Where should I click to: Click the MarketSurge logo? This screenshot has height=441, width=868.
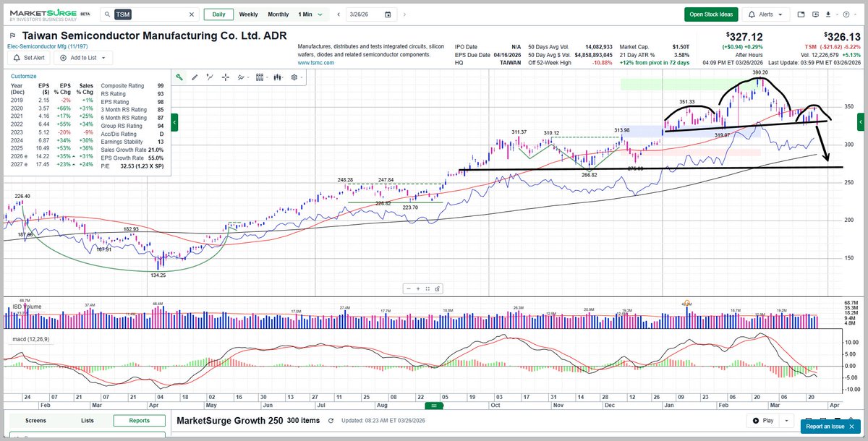coord(45,14)
